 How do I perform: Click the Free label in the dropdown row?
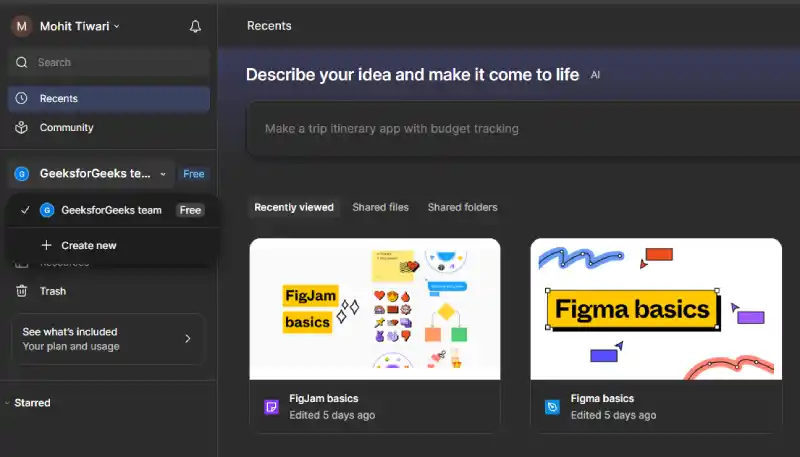click(x=190, y=210)
